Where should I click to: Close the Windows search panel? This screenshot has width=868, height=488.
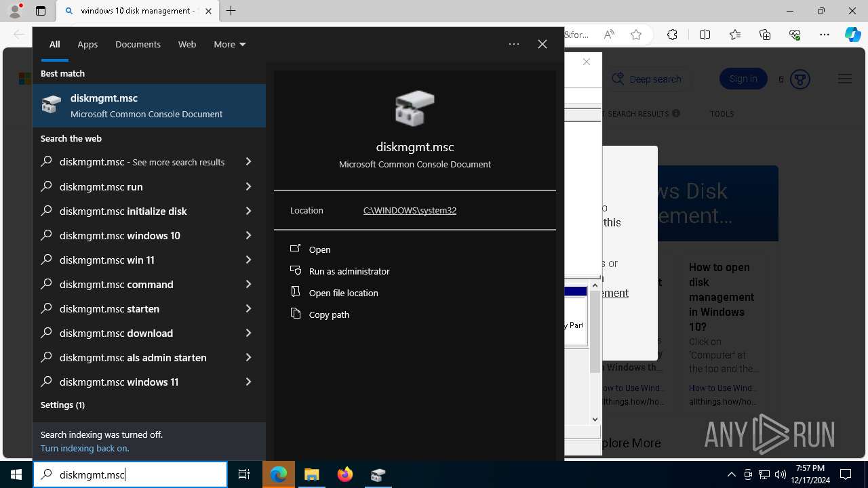coord(542,44)
